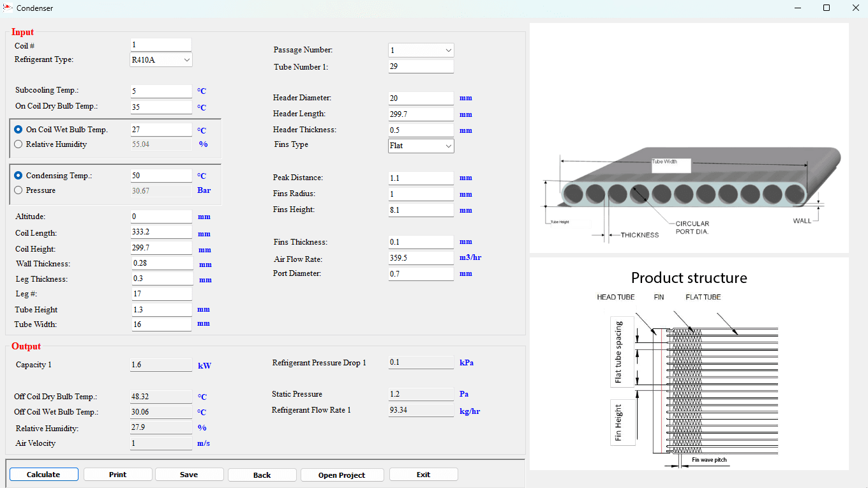Click the Tube Width input field
Viewport: 868px width, 488px height.
click(161, 324)
